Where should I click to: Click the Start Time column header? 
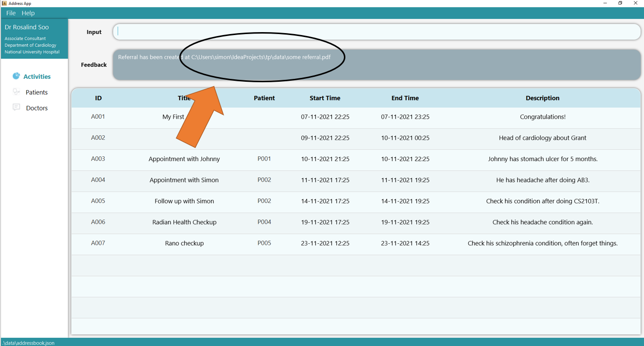pyautogui.click(x=325, y=98)
